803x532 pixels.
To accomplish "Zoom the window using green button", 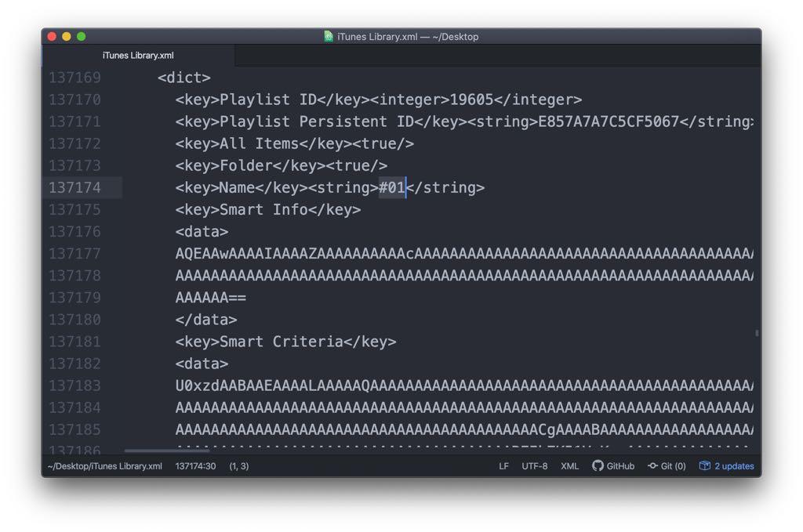I will (x=81, y=37).
